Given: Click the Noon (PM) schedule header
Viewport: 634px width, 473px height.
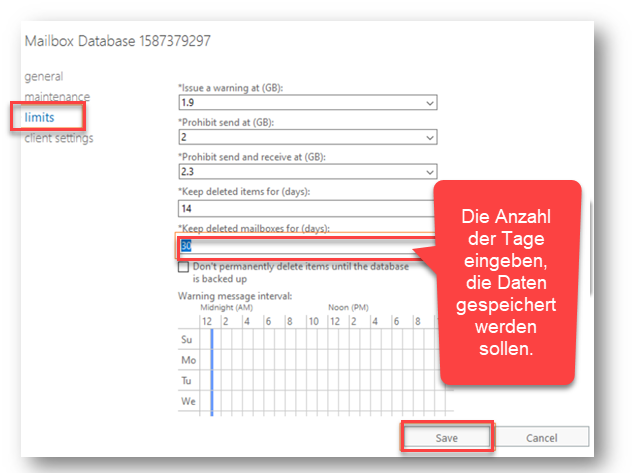Looking at the screenshot, I should pos(348,307).
